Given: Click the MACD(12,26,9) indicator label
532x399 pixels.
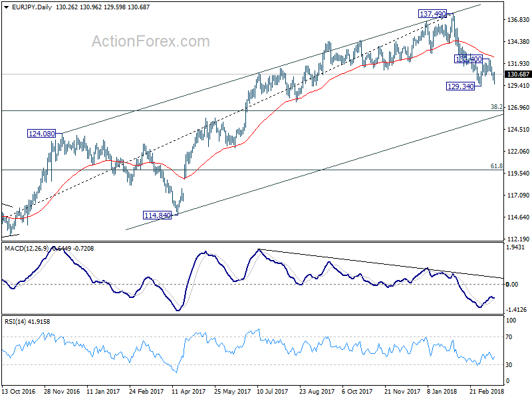Looking at the screenshot, I should tap(27, 249).
